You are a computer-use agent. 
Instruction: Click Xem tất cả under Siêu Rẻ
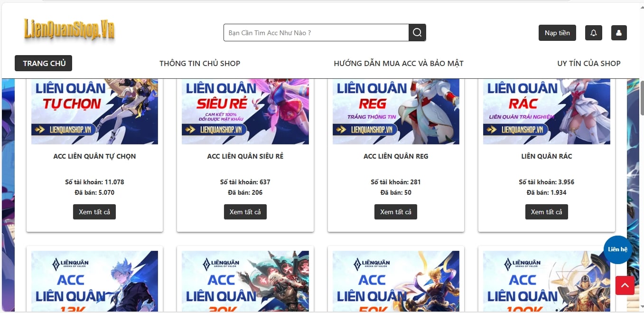tap(245, 212)
